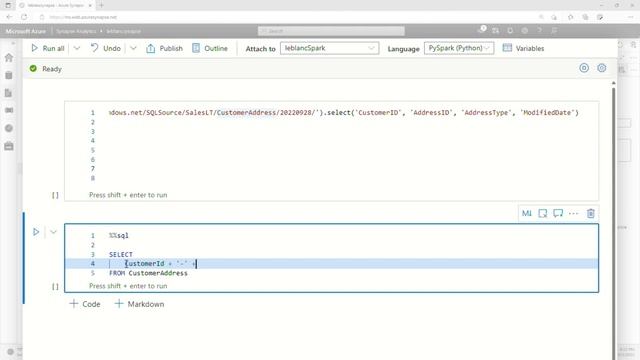Open the feedback icon in Azure header
Image resolution: width=640 pixels, height=360 pixels.
[x=554, y=31]
